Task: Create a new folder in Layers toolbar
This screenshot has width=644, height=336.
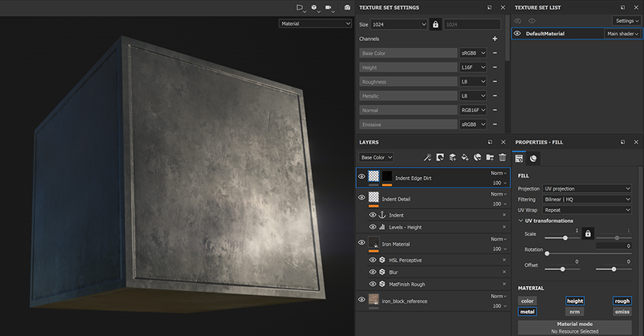Action: coord(489,157)
